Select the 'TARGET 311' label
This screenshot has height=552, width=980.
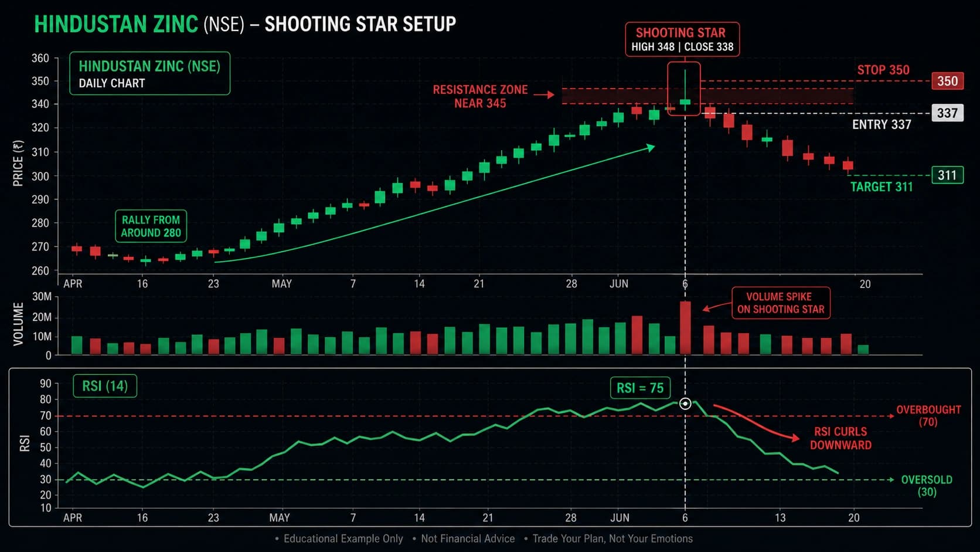882,187
